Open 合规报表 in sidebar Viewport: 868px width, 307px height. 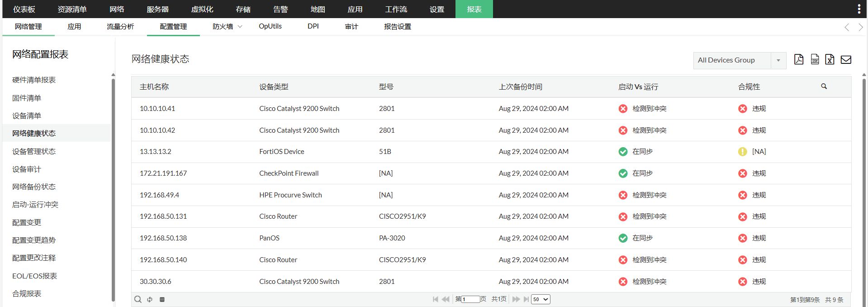tap(27, 293)
